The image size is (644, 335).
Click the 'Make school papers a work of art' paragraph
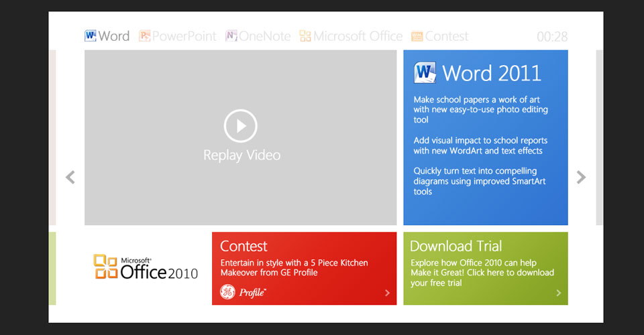[x=480, y=109]
